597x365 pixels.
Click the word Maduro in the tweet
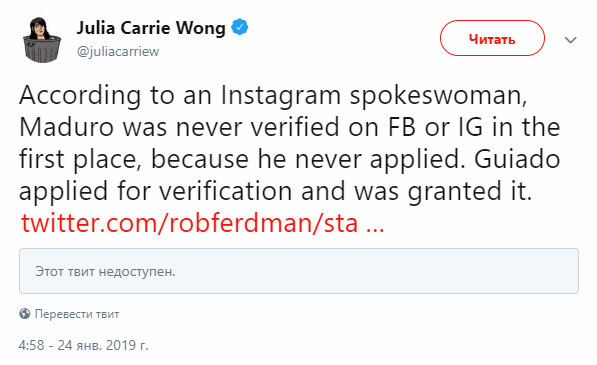pos(67,127)
